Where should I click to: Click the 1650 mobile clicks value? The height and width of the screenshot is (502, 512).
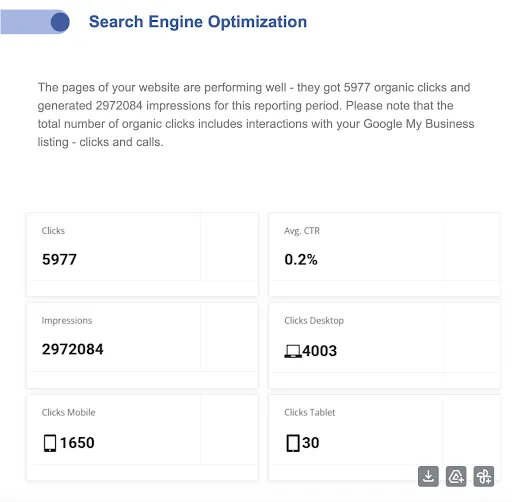pyautogui.click(x=77, y=443)
